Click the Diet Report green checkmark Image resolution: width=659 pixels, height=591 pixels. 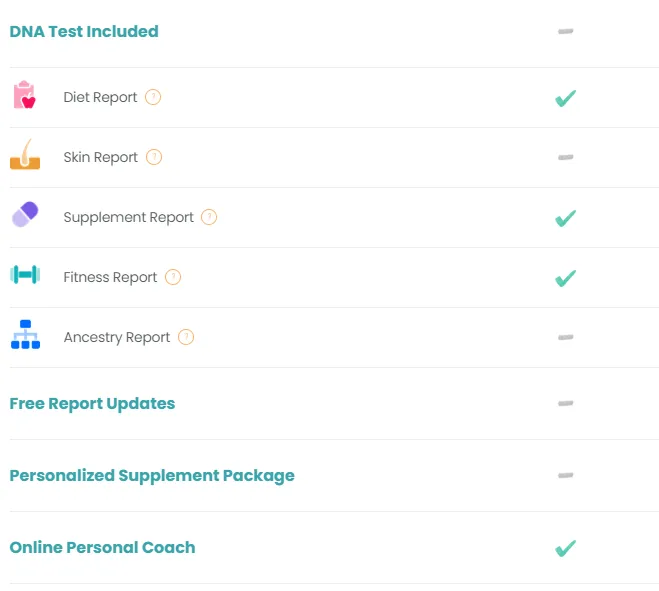coord(565,98)
